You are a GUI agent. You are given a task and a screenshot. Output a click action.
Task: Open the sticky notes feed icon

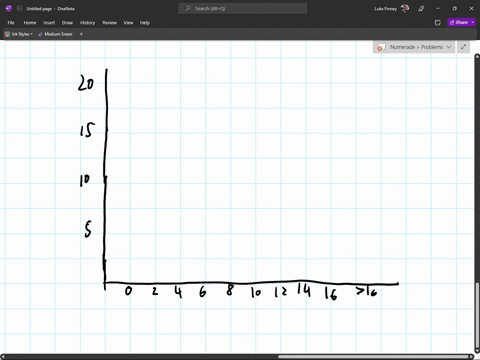coord(438,23)
